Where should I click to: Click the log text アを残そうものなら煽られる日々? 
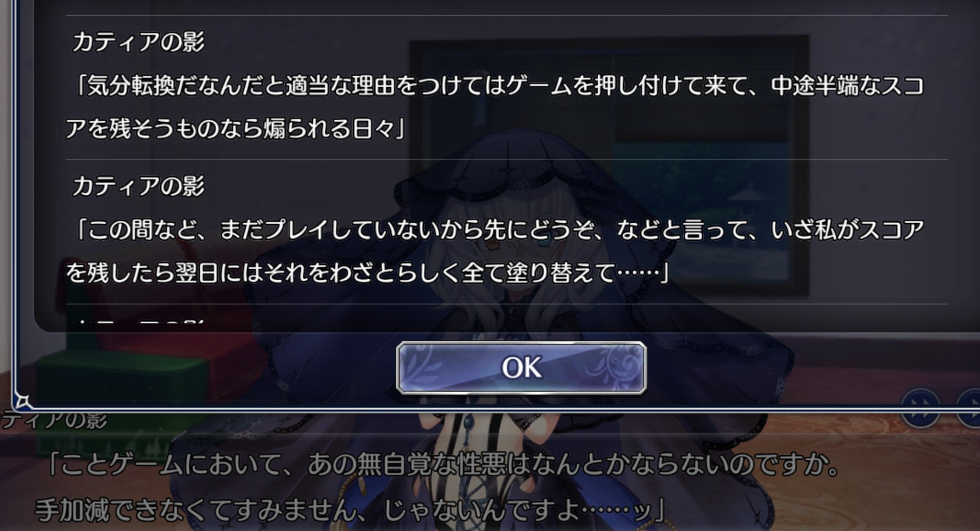[236, 128]
